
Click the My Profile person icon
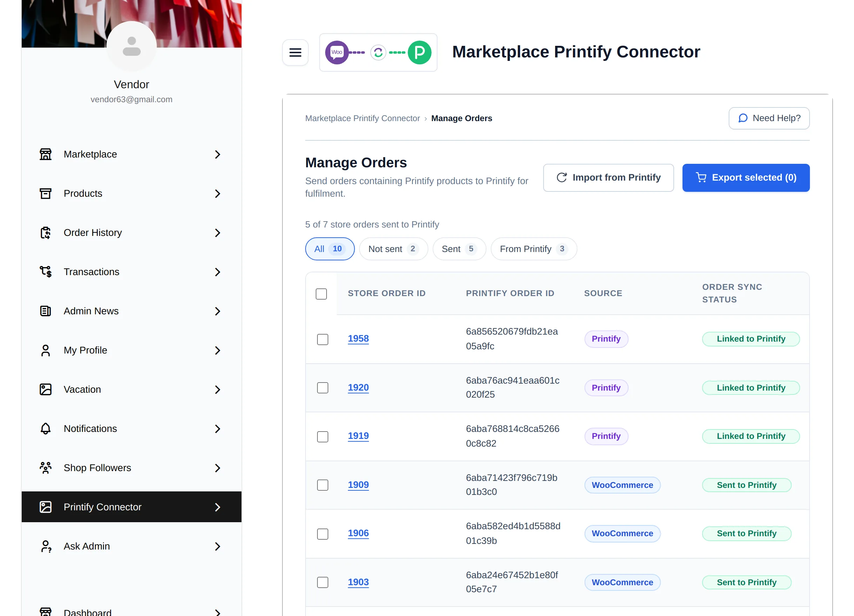pyautogui.click(x=45, y=350)
